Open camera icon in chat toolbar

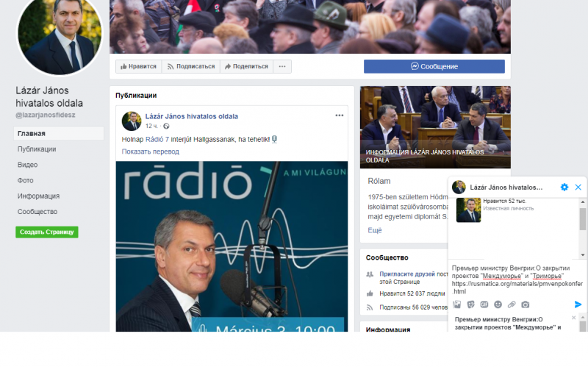click(526, 304)
